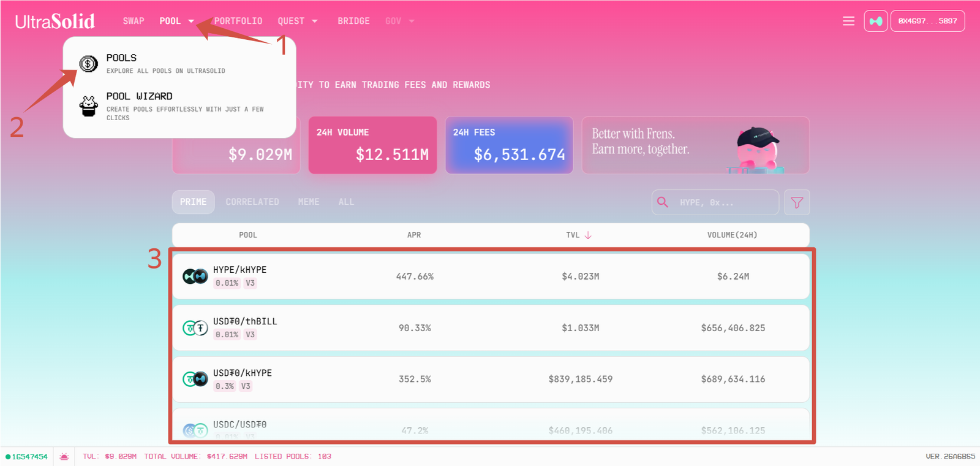
Task: Open the hamburger menu icon
Action: pyautogui.click(x=848, y=21)
